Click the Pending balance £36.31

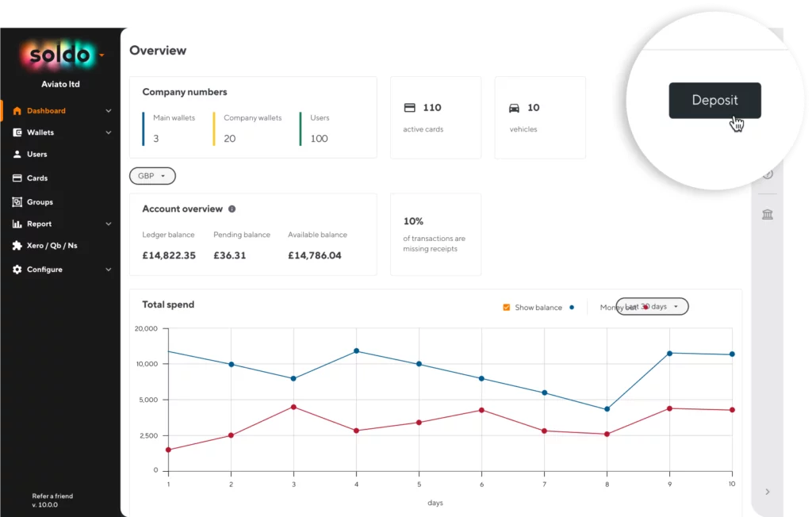pos(229,255)
